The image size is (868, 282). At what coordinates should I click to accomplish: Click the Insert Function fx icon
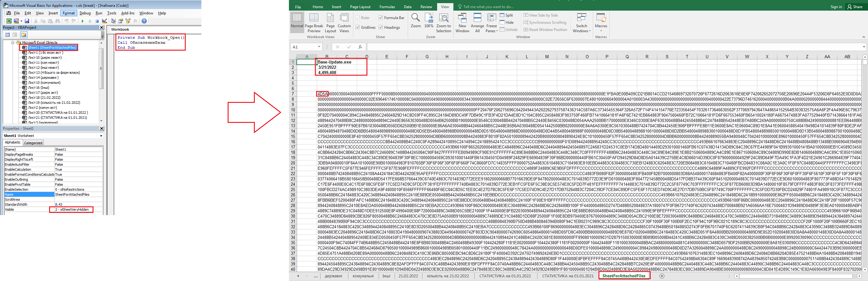[x=360, y=47]
